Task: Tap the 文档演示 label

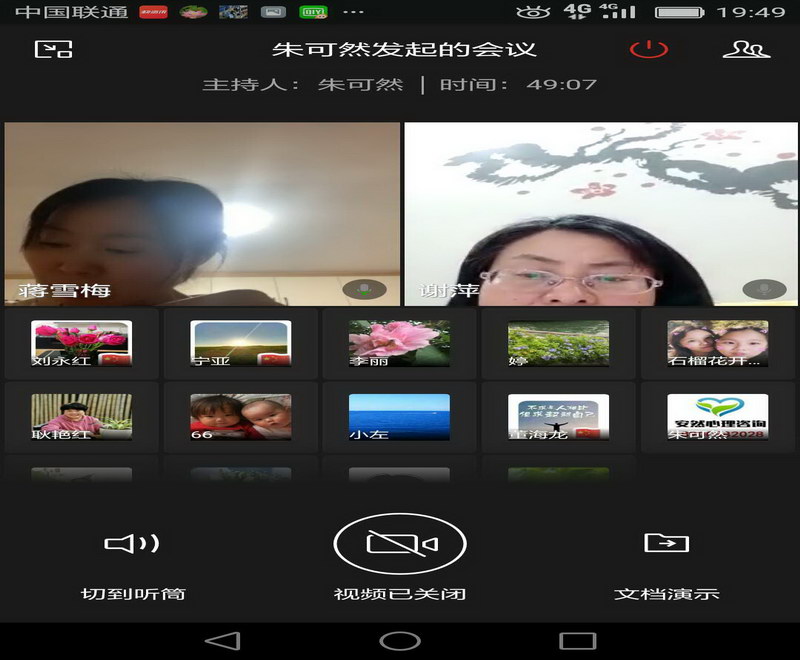Action: tap(666, 594)
